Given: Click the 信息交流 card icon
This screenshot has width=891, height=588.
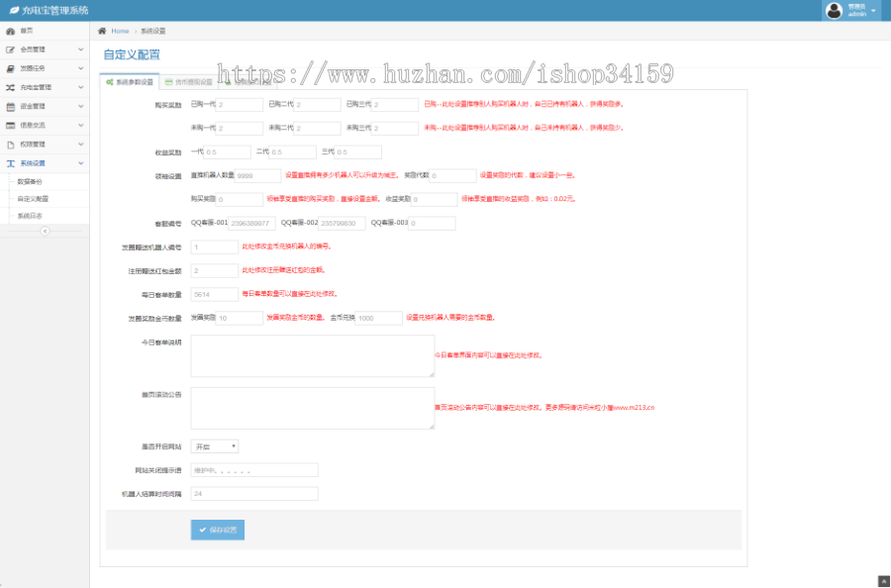Looking at the screenshot, I should 10,126.
